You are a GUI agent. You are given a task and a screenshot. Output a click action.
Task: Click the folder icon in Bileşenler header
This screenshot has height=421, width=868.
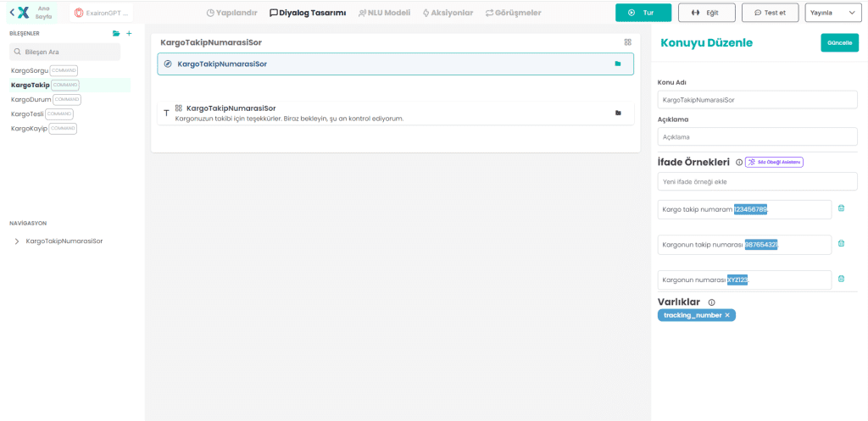(115, 33)
